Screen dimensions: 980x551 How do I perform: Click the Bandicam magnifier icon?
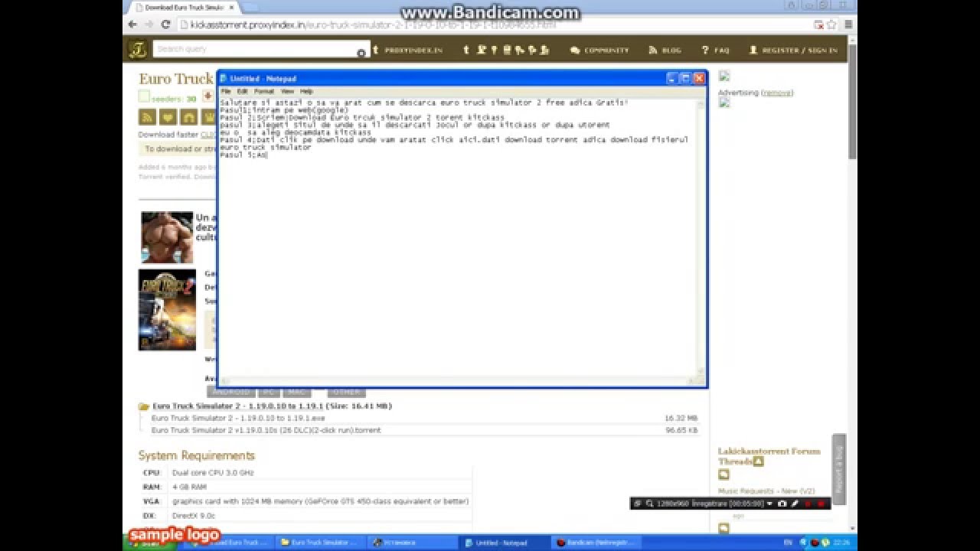coord(649,504)
